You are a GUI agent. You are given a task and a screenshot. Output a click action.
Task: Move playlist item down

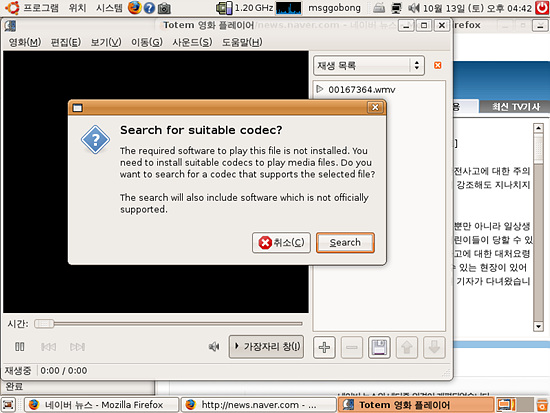pyautogui.click(x=434, y=347)
